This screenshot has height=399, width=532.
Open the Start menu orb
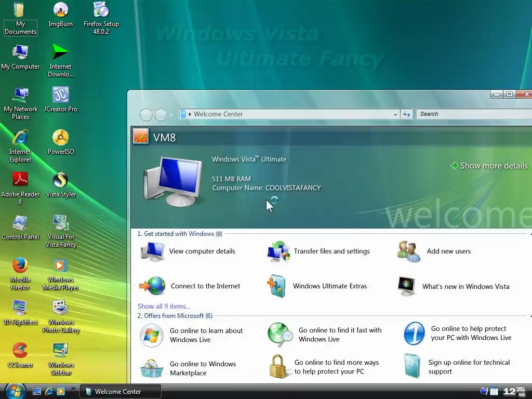click(x=15, y=391)
